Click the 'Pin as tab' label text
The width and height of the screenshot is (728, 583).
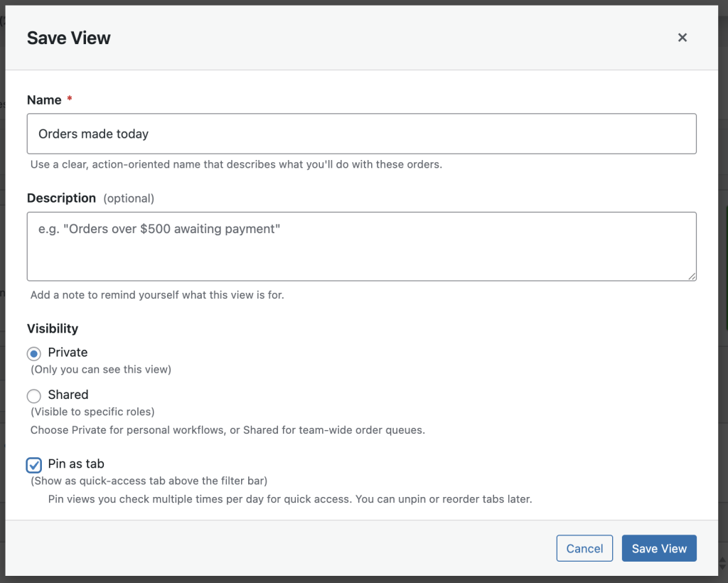coord(76,464)
